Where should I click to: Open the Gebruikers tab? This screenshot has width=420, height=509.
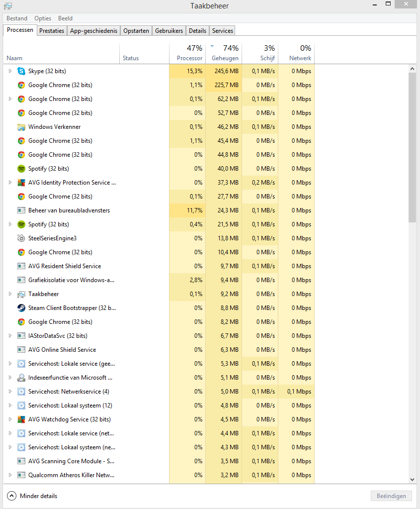pyautogui.click(x=169, y=31)
